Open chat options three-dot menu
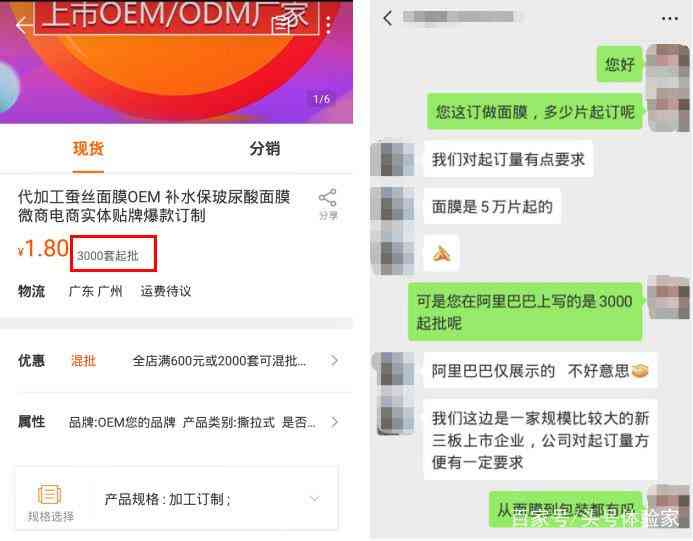The image size is (693, 541). point(670,19)
